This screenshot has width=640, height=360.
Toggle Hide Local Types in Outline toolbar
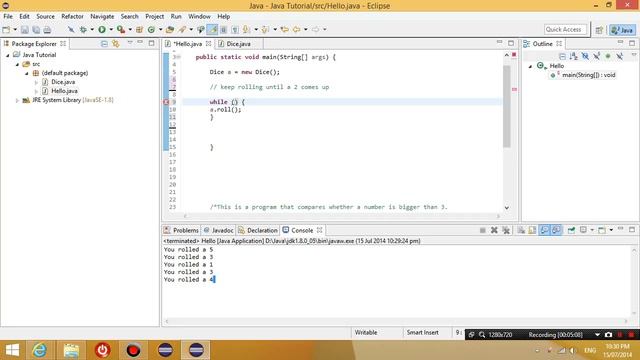coord(619,56)
